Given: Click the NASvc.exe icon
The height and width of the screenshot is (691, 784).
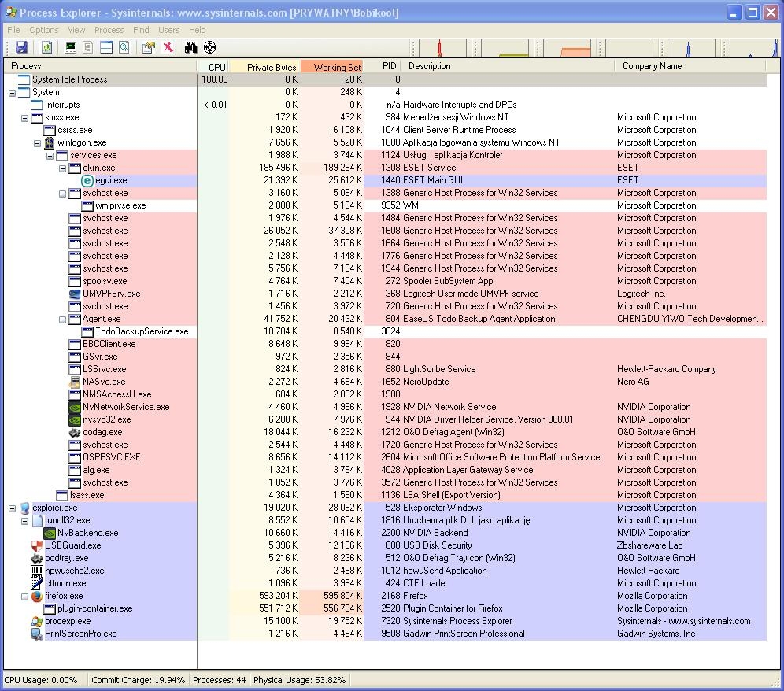Looking at the screenshot, I should click(75, 382).
